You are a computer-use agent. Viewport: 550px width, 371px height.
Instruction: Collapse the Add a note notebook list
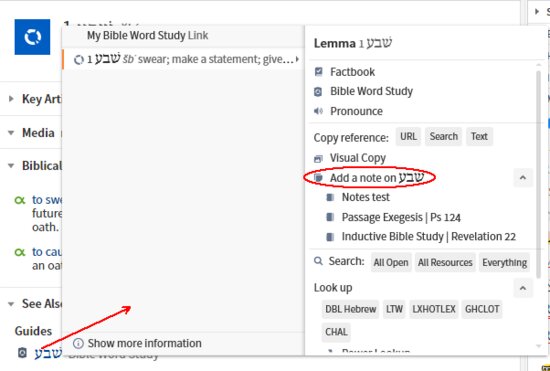pos(523,177)
